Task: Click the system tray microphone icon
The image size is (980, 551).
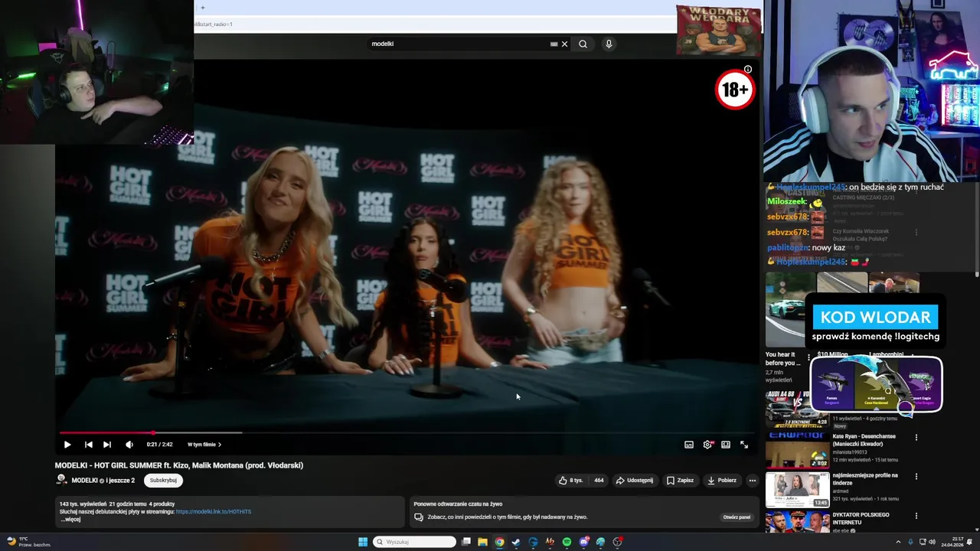Action: coord(910,542)
